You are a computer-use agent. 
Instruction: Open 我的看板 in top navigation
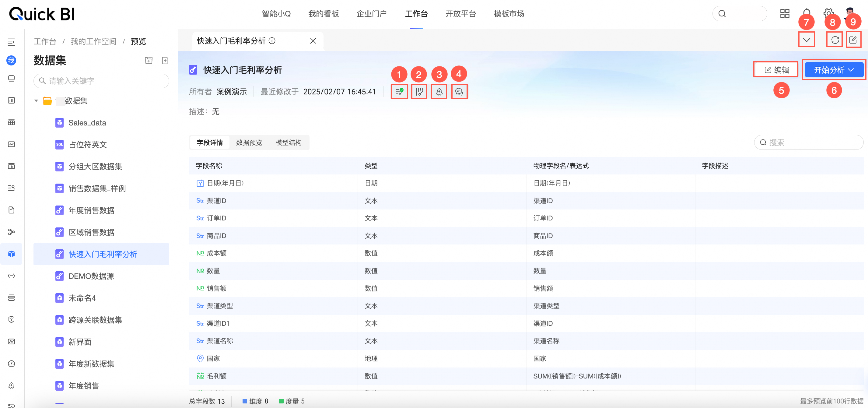[x=324, y=14]
